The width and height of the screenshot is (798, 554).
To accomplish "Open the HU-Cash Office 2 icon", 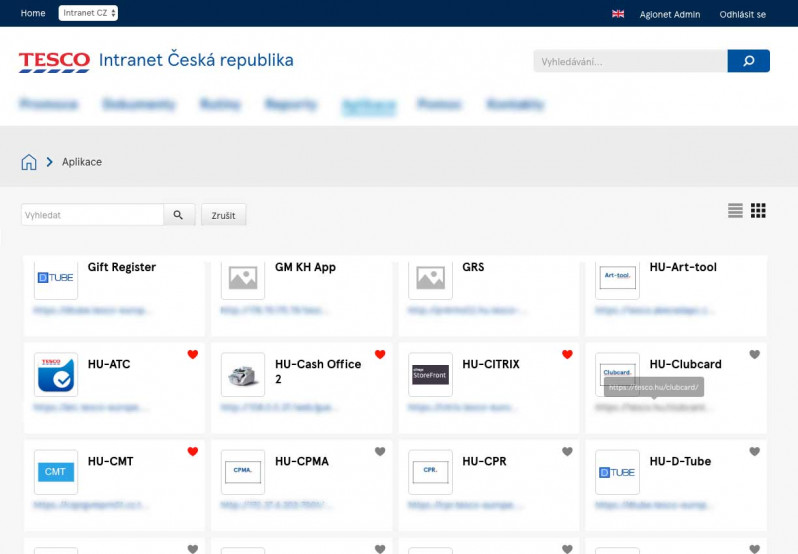I will click(x=243, y=374).
